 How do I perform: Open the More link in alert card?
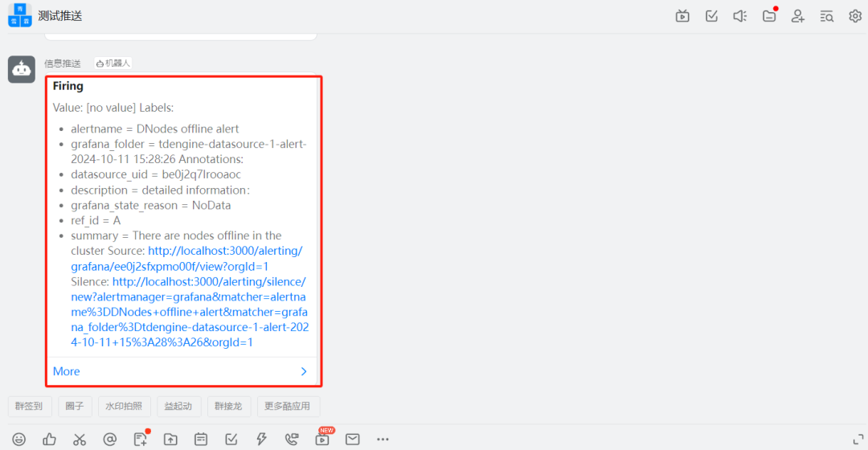67,371
